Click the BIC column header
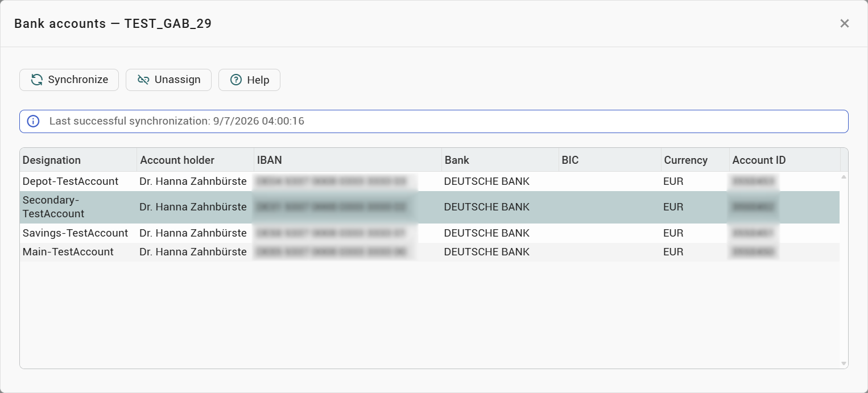Viewport: 868px width, 393px height. [610, 160]
